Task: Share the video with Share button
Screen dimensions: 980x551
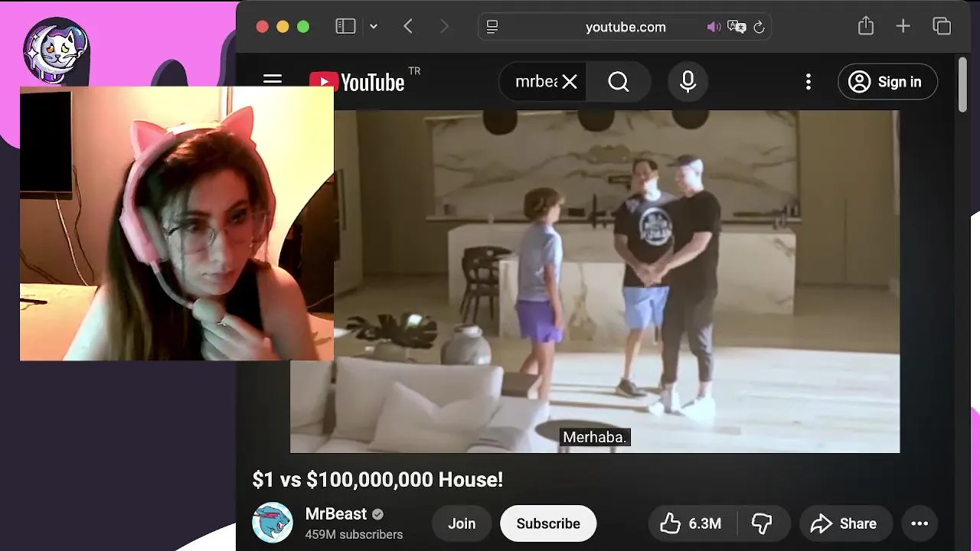Action: click(844, 523)
